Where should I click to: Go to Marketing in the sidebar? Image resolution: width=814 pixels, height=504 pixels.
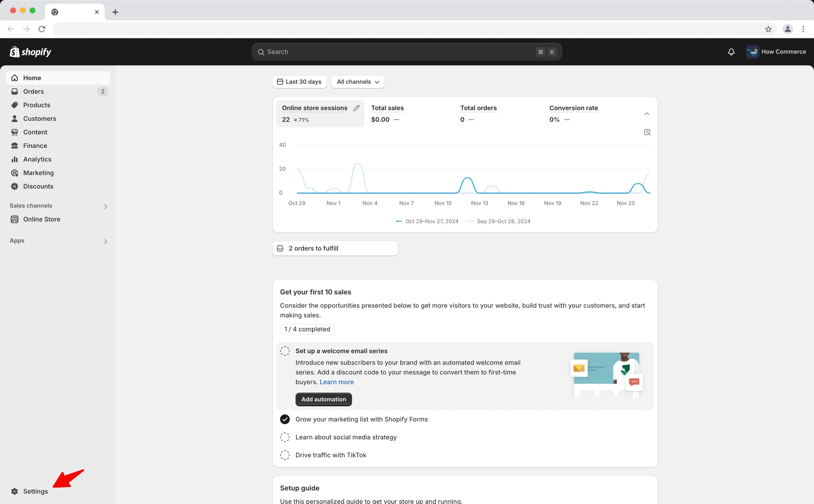point(58,173)
